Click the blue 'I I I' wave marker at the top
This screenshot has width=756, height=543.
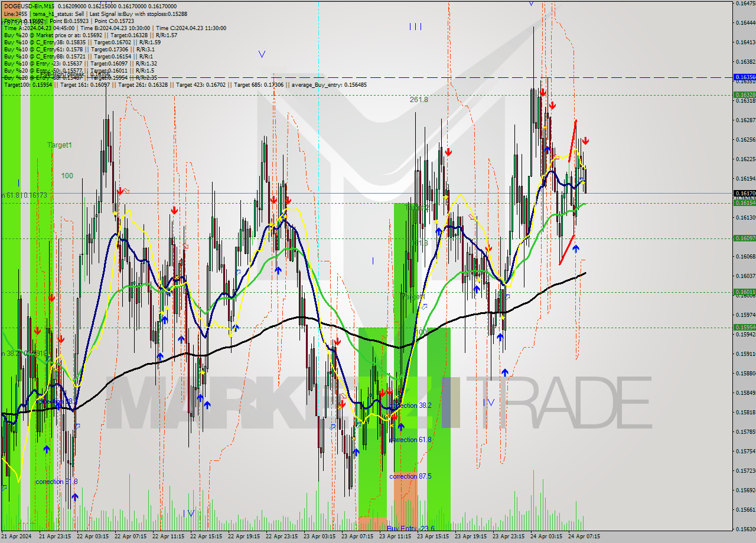416,27
